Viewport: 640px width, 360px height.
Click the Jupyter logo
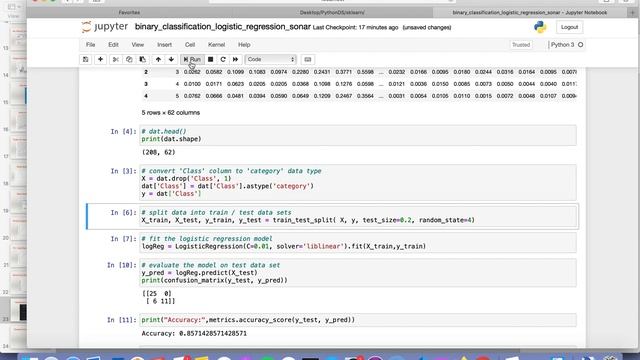pos(104,27)
